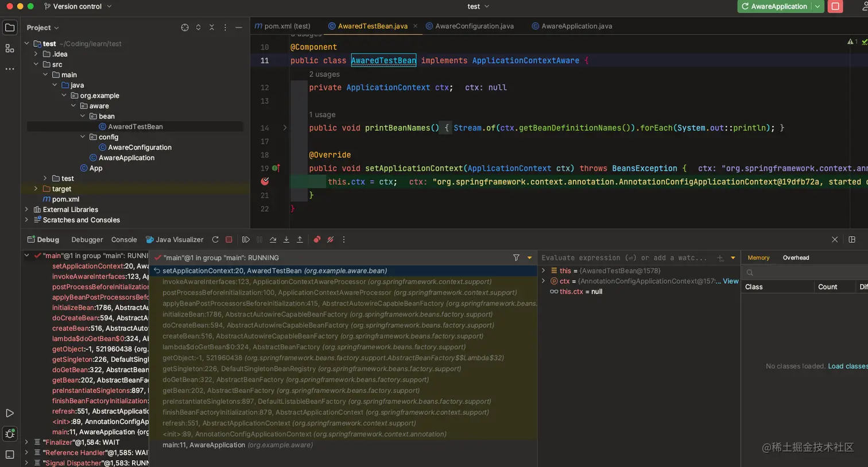Screen dimensions: 868x467
Task: Filter frames with the funnel icon
Action: 516,258
